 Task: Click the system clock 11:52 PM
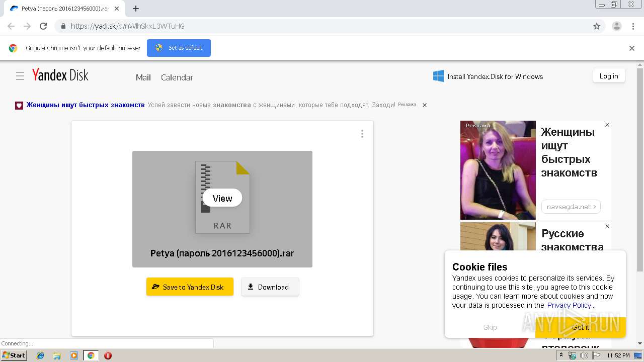[618, 355]
